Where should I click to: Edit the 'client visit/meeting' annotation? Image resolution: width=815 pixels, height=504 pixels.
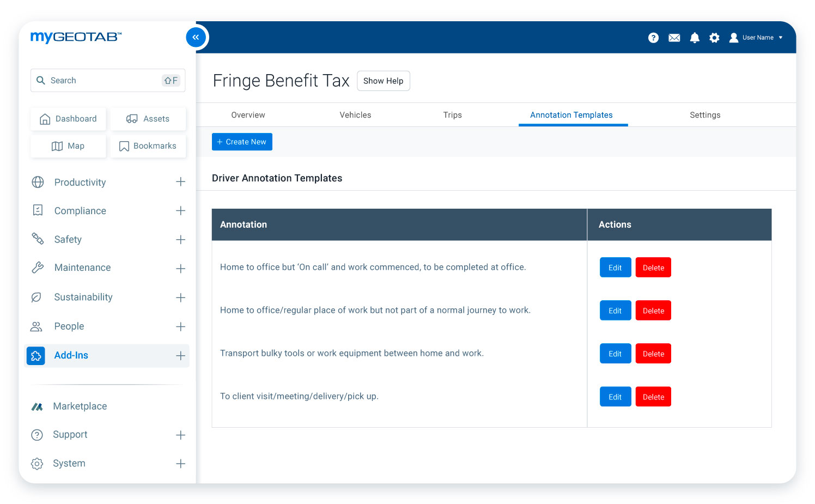click(615, 397)
